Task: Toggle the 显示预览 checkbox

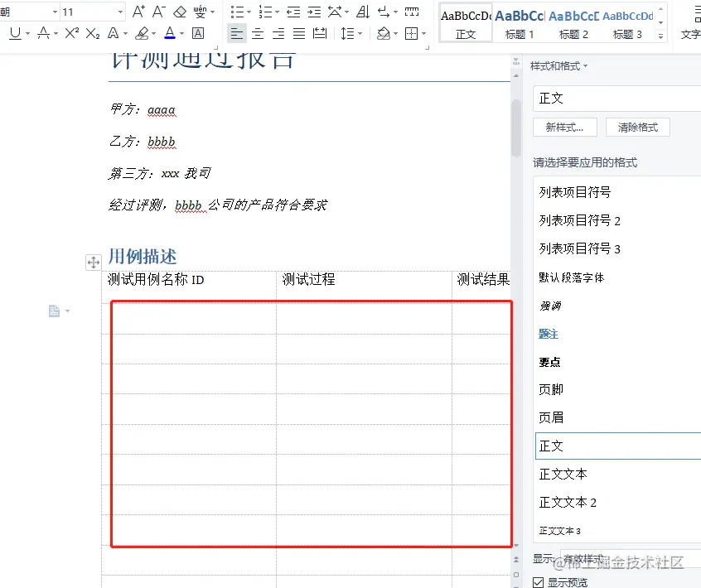Action: point(539,582)
